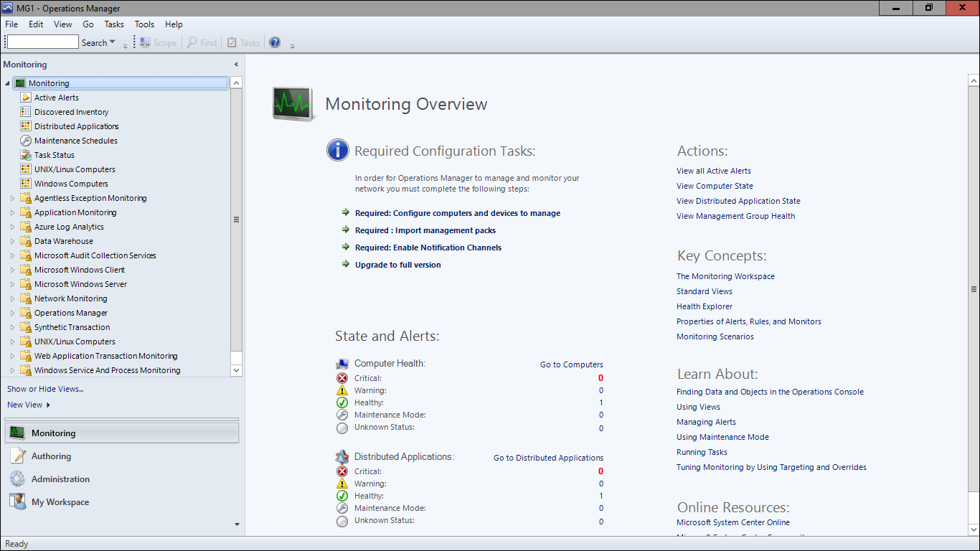The image size is (980, 551).
Task: Open the Active Alerts view icon
Action: tap(26, 98)
